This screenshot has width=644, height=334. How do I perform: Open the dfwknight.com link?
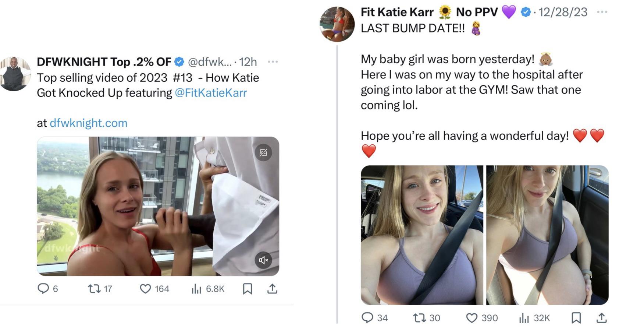click(88, 123)
